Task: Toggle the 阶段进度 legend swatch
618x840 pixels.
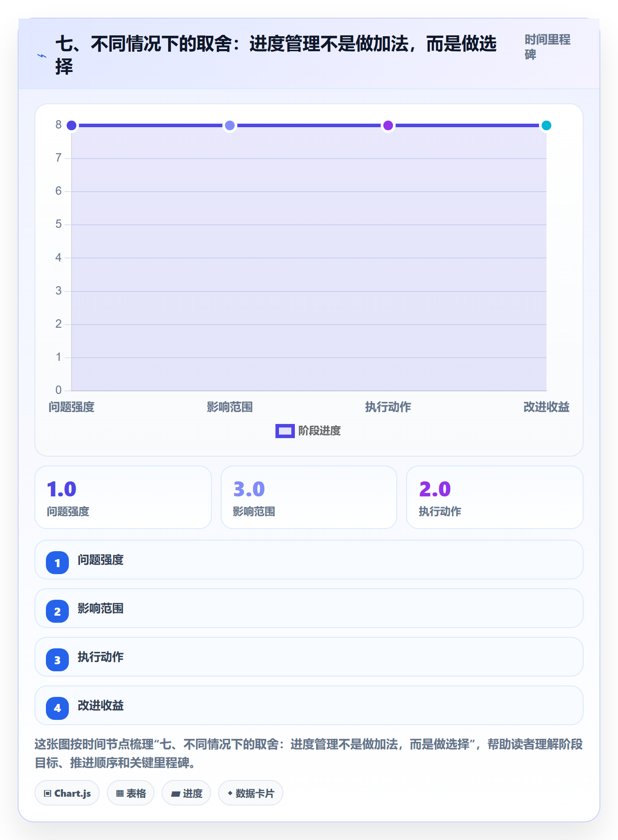Action: point(285,431)
